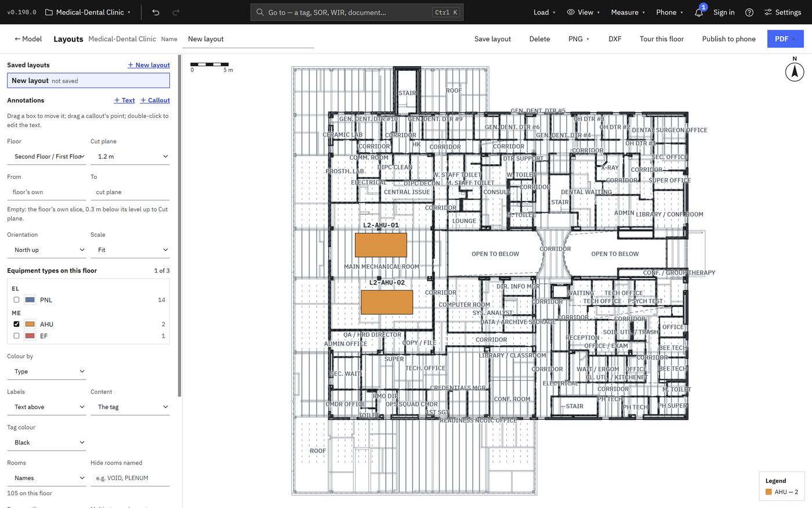Open the notifications bell
The image size is (812, 508).
click(x=699, y=12)
